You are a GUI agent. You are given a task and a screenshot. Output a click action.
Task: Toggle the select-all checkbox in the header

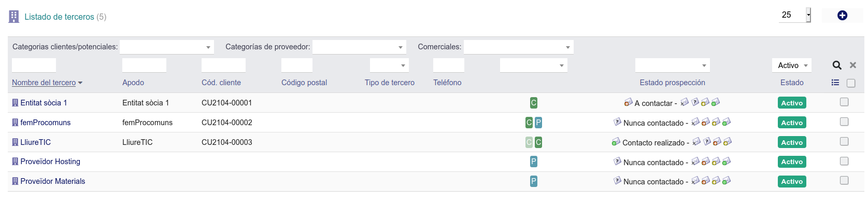851,83
